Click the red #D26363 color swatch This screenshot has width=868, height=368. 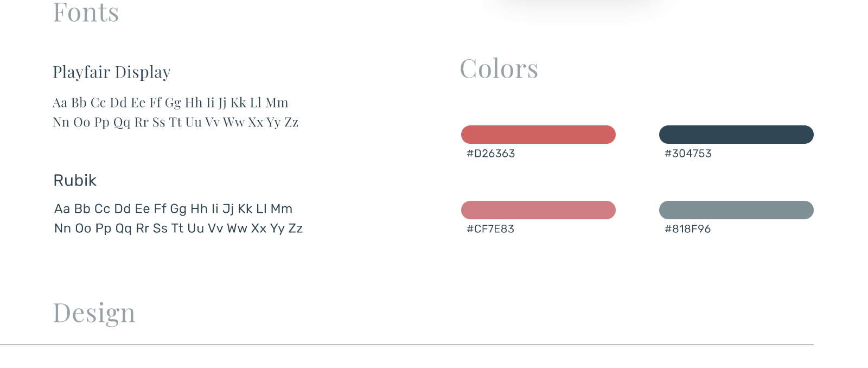(x=538, y=135)
